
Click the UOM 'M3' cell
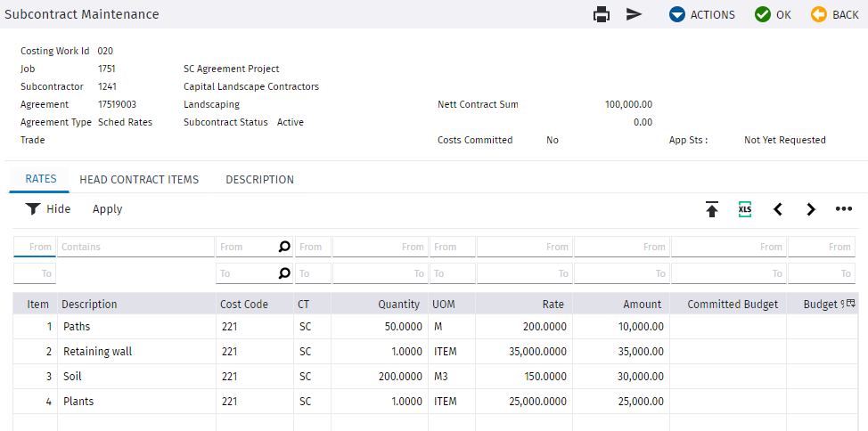click(x=452, y=376)
